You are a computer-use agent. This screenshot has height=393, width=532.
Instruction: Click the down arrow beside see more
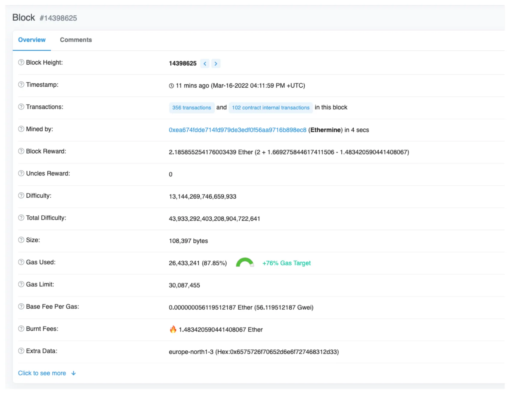(74, 373)
